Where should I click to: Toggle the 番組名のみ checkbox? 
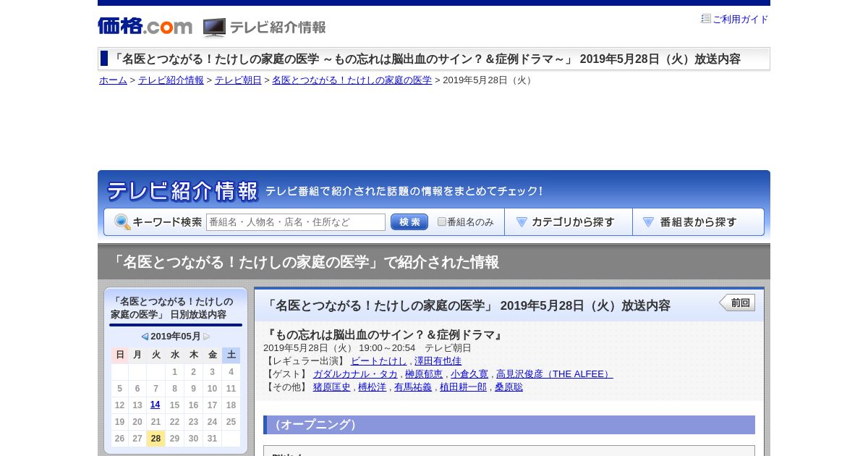point(442,221)
